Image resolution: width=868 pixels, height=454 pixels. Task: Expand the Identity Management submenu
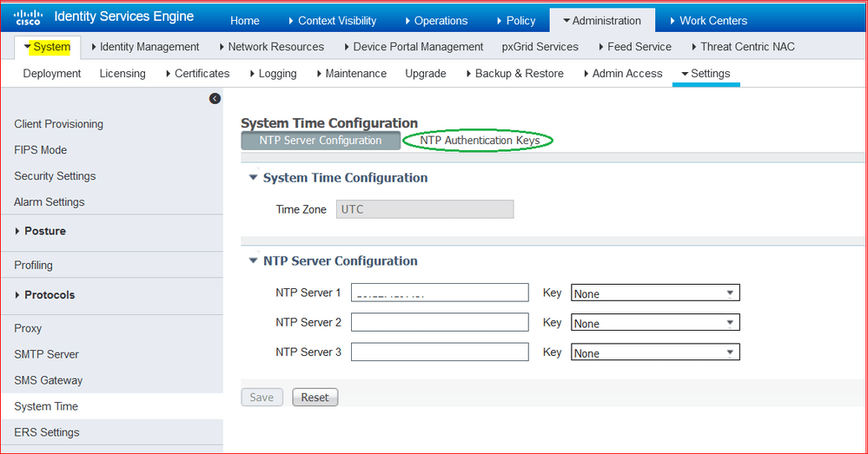pos(145,47)
